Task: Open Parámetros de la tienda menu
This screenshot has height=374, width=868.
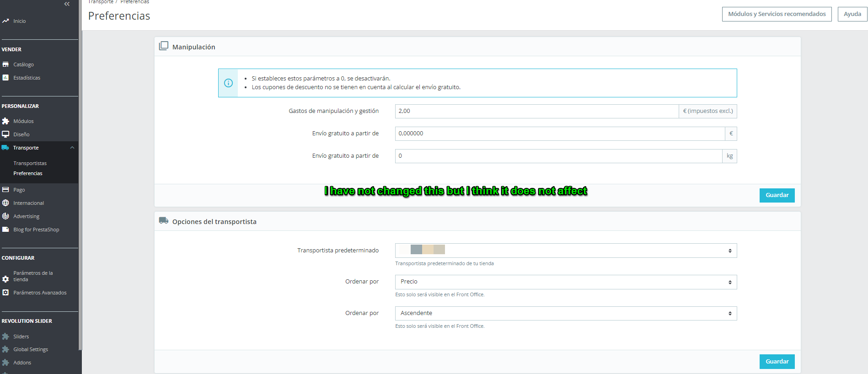Action: coord(33,276)
